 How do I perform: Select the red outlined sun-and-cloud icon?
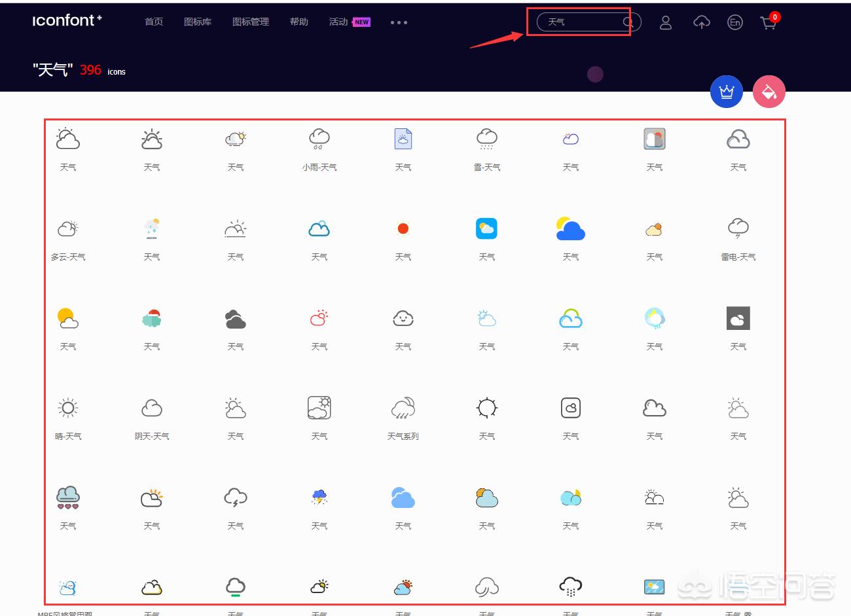[x=319, y=318]
